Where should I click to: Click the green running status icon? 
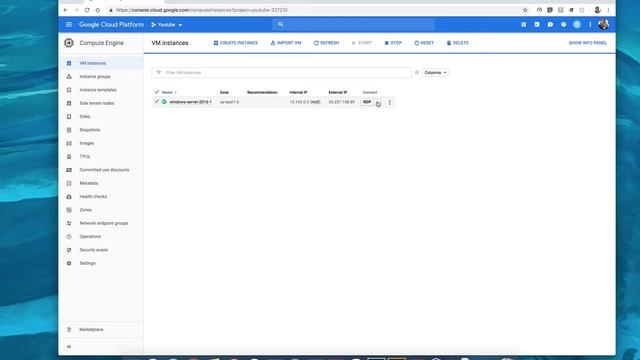(164, 102)
